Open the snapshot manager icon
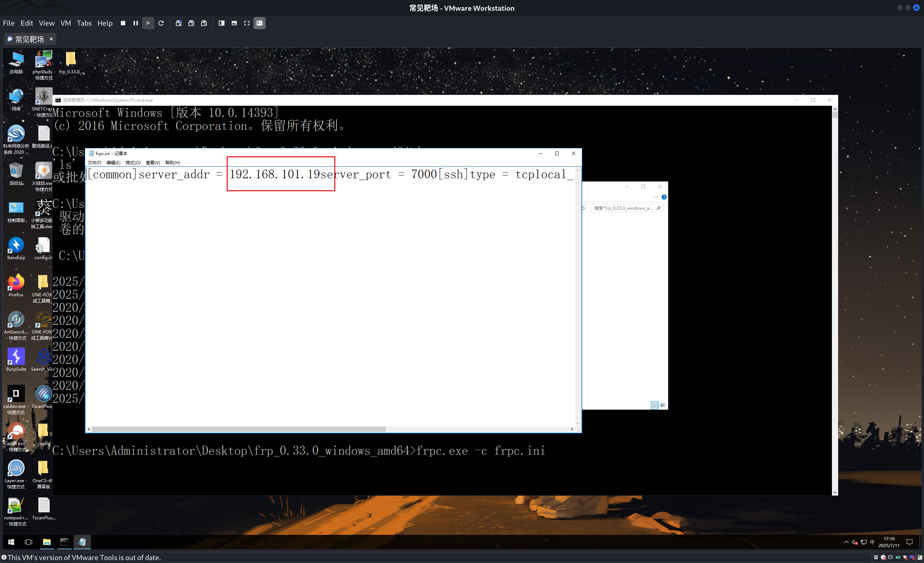The image size is (924, 563). coord(204,23)
